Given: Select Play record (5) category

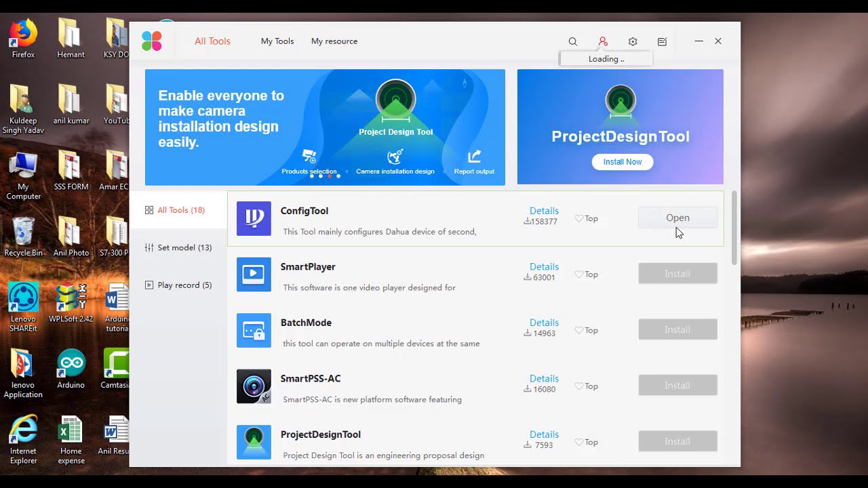Looking at the screenshot, I should pos(178,285).
